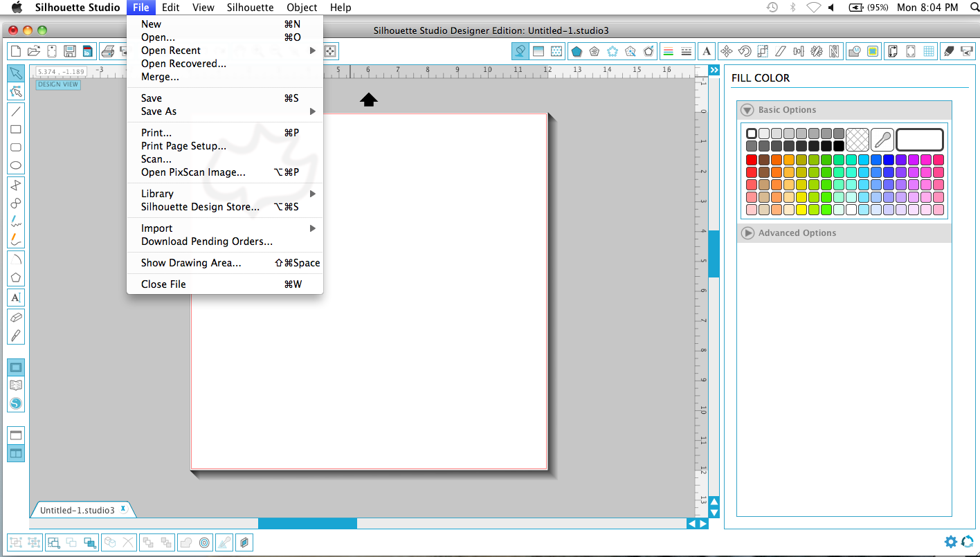Click the Send to Silhouette icon
980x557 pixels.
point(968,51)
